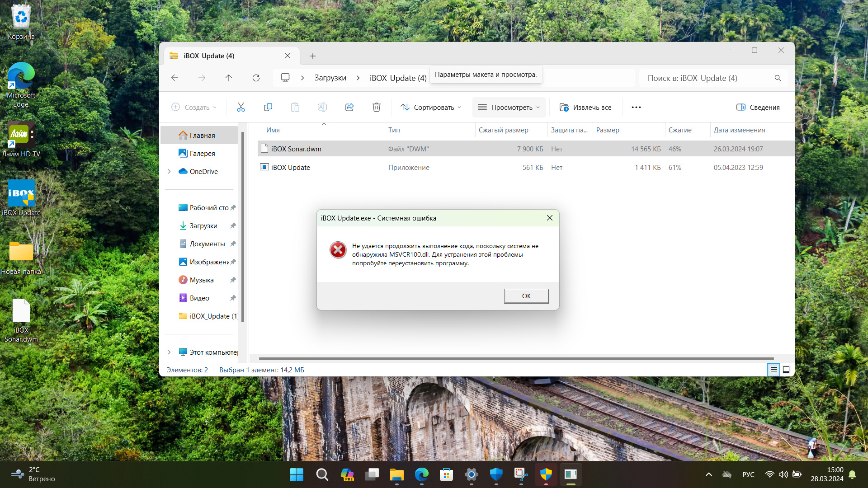The height and width of the screenshot is (488, 868).
Task: Go up one folder with up arrow
Action: point(229,78)
